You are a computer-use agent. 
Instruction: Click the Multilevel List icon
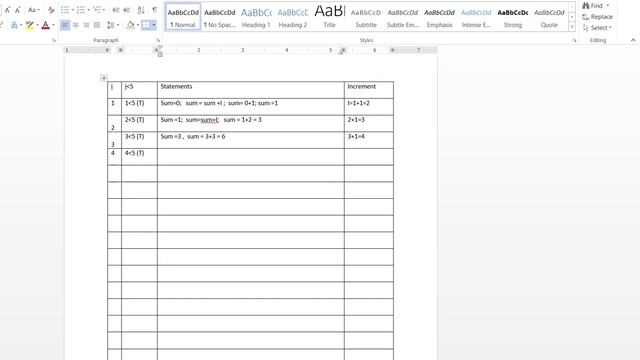(x=97, y=10)
